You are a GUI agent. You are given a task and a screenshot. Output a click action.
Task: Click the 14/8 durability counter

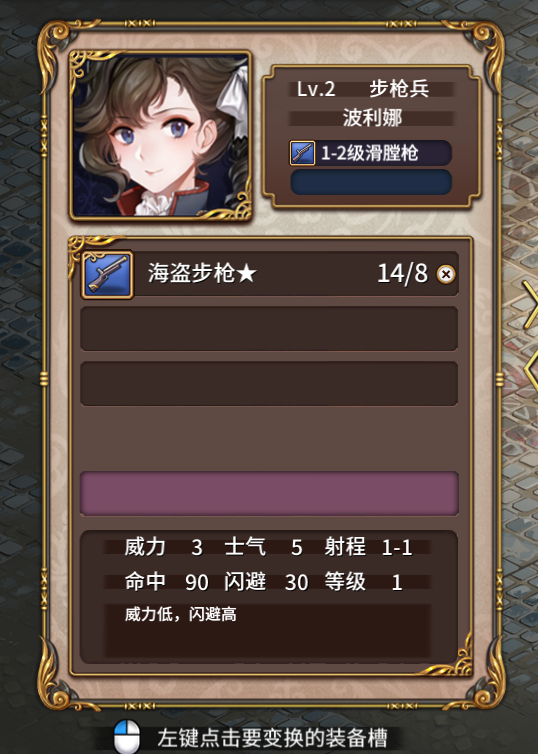pos(402,274)
